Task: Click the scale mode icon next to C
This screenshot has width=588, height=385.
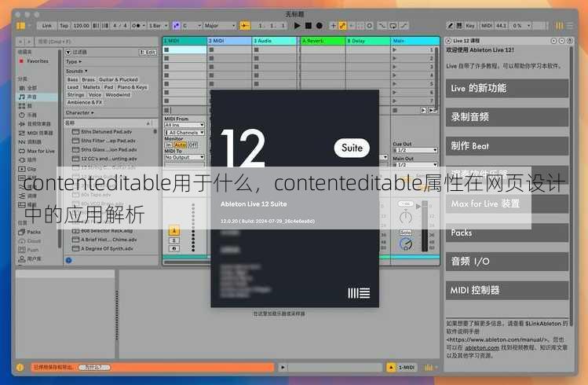Action: [176, 25]
